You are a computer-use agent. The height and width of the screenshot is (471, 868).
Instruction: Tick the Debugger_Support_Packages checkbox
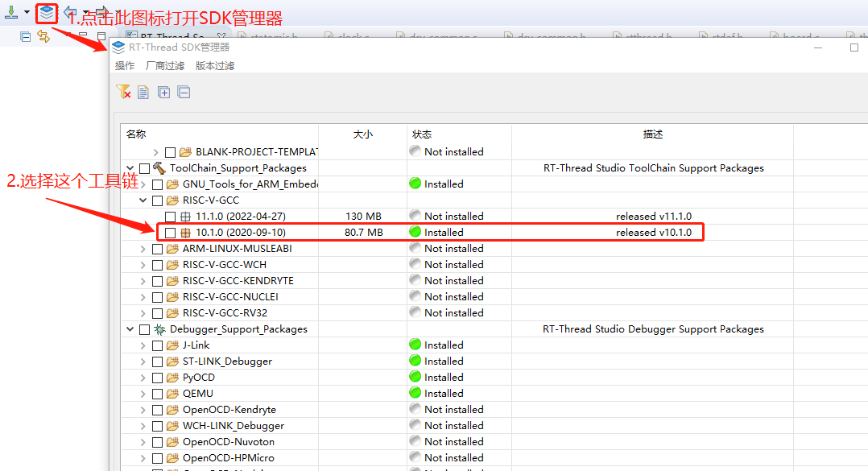click(144, 329)
